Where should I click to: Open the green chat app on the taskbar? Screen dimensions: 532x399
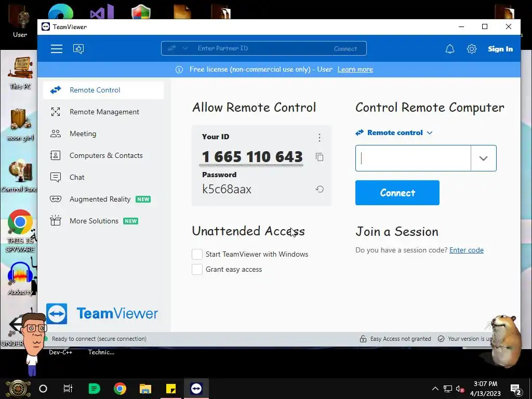[94, 389]
